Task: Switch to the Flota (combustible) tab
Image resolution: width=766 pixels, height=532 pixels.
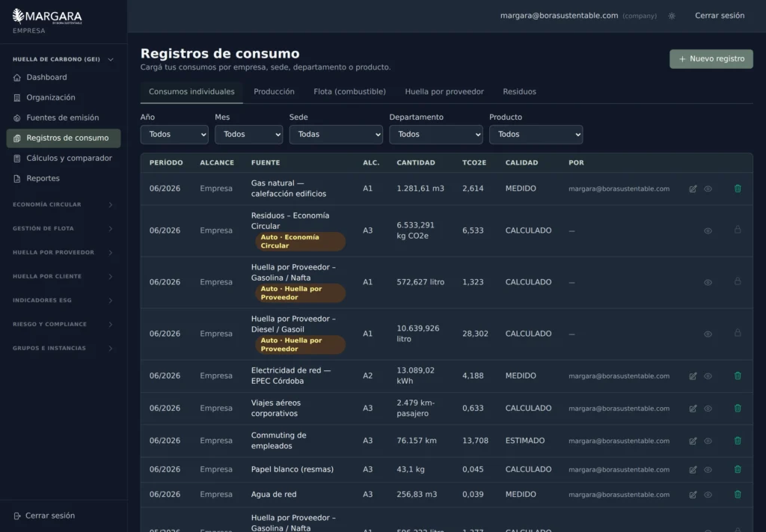Action: [350, 92]
